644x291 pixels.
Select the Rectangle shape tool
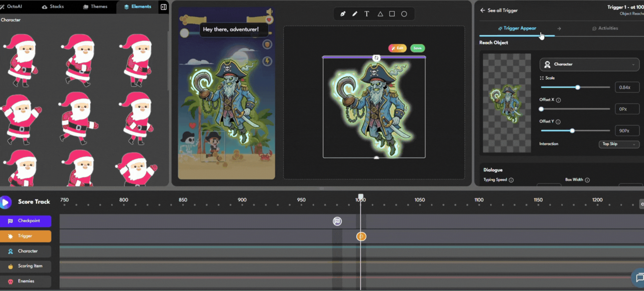[x=392, y=14]
